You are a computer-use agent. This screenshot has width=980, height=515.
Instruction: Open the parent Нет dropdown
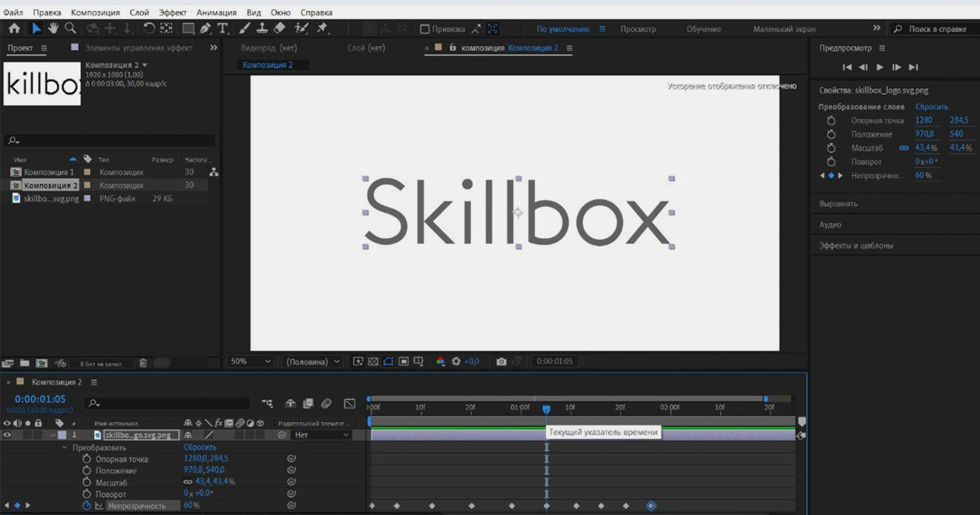[323, 435]
